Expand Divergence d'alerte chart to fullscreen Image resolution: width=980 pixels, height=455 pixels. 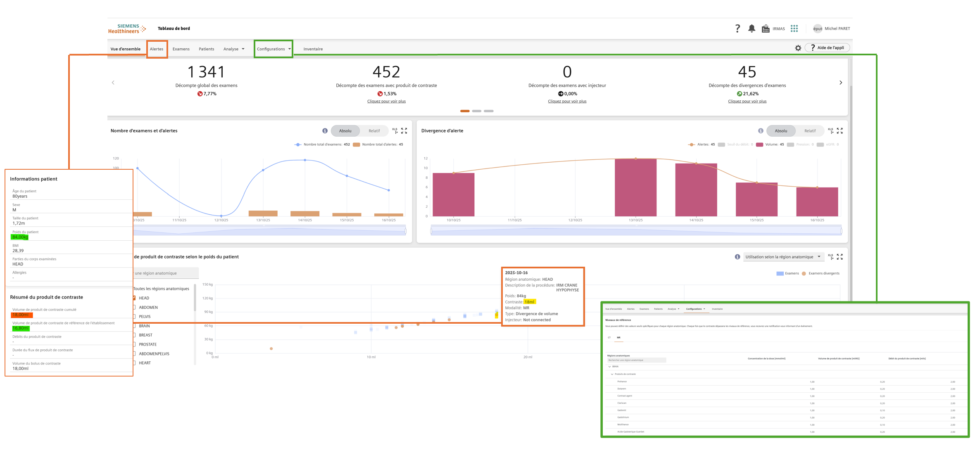point(840,131)
